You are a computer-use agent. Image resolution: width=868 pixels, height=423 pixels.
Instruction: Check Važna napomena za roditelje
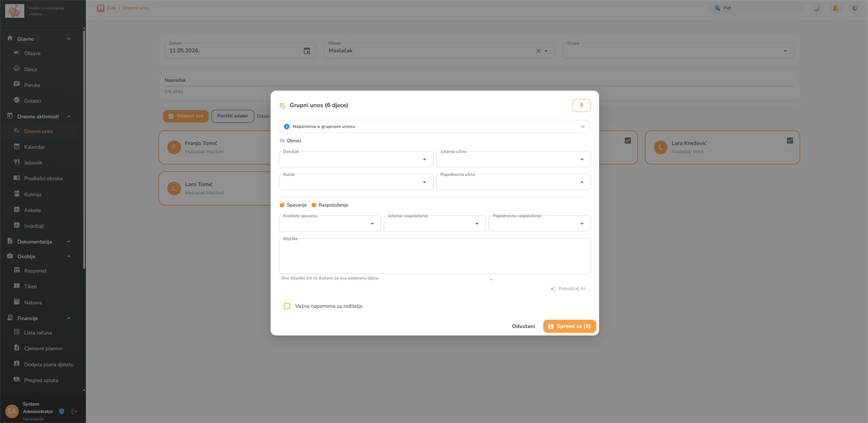click(287, 306)
